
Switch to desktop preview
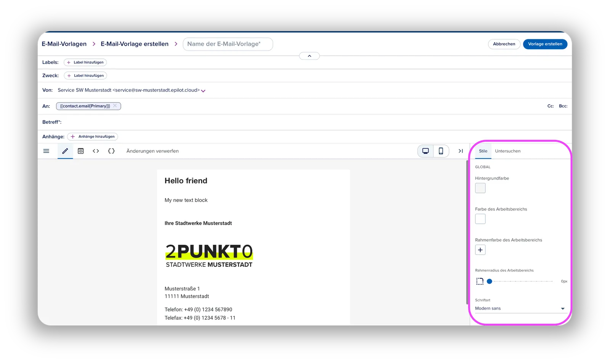click(x=425, y=151)
